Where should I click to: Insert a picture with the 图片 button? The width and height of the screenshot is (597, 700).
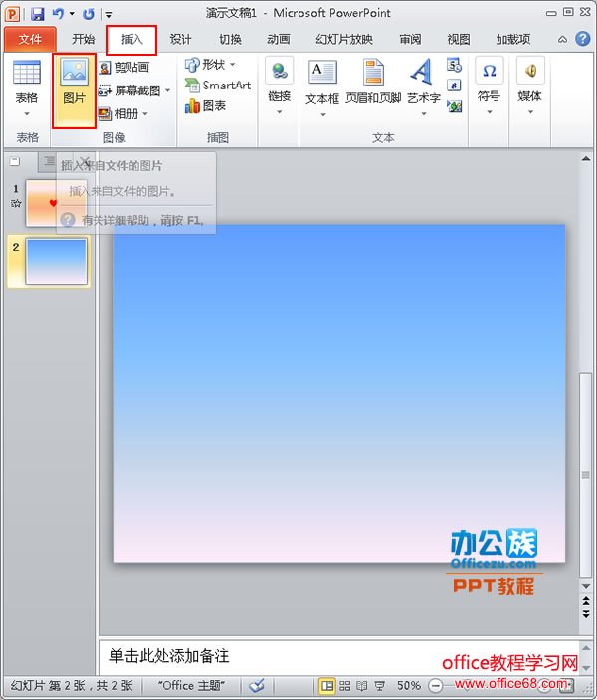pyautogui.click(x=75, y=90)
